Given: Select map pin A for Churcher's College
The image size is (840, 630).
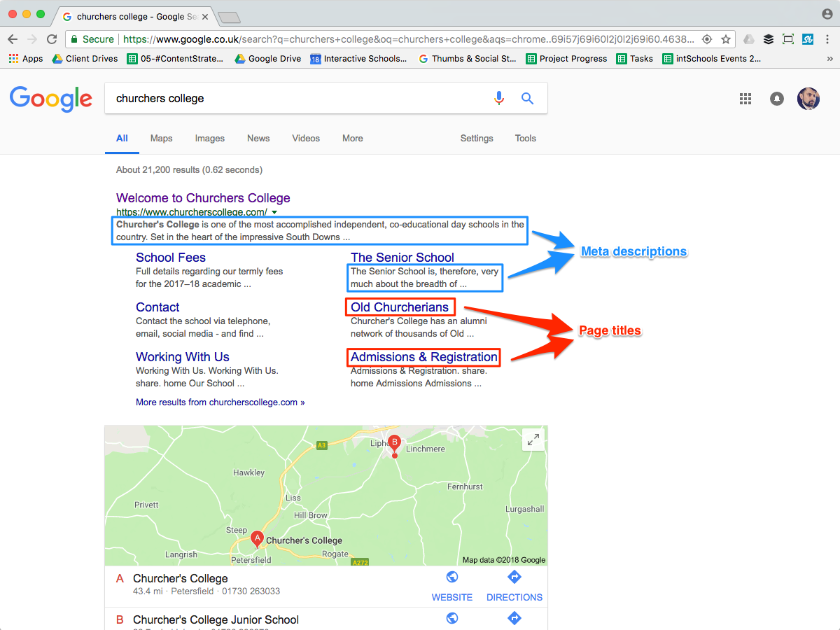Looking at the screenshot, I should pyautogui.click(x=257, y=539).
